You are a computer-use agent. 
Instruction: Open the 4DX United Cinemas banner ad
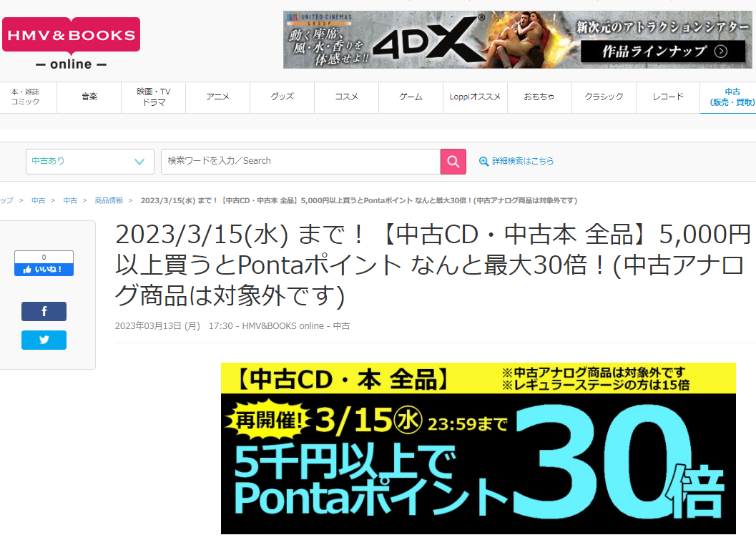(x=517, y=39)
